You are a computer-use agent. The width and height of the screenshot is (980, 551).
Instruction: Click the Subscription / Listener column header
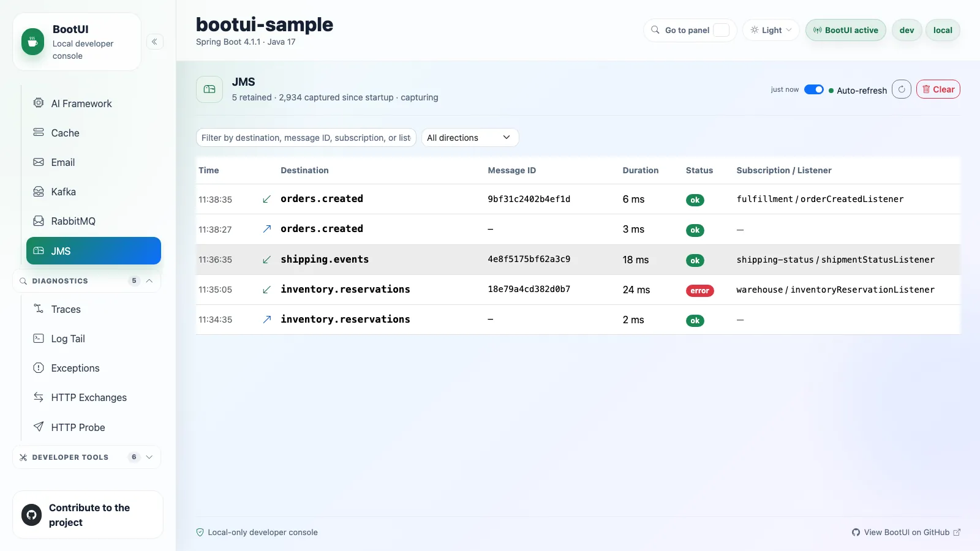[784, 170]
